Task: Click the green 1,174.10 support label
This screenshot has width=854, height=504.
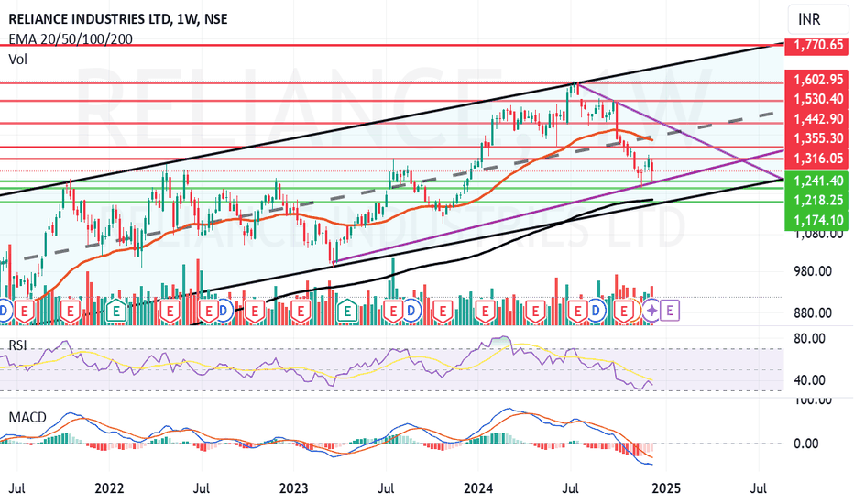Action: (x=816, y=220)
